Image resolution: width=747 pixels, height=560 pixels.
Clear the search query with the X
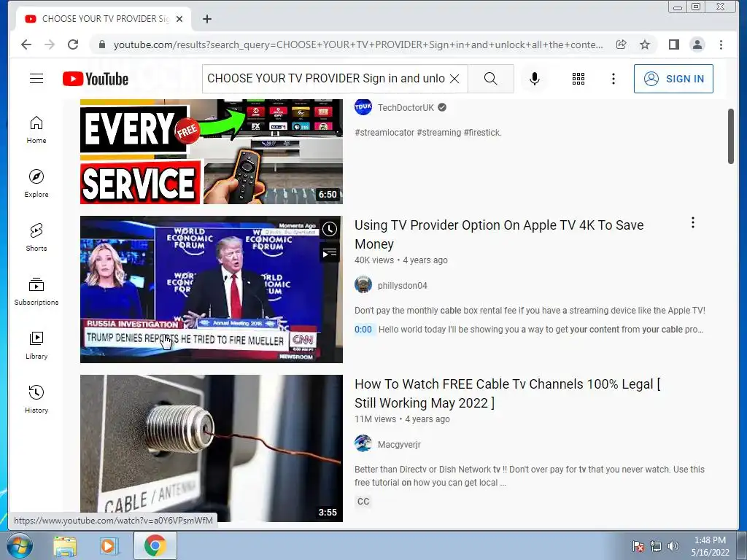[x=454, y=79]
